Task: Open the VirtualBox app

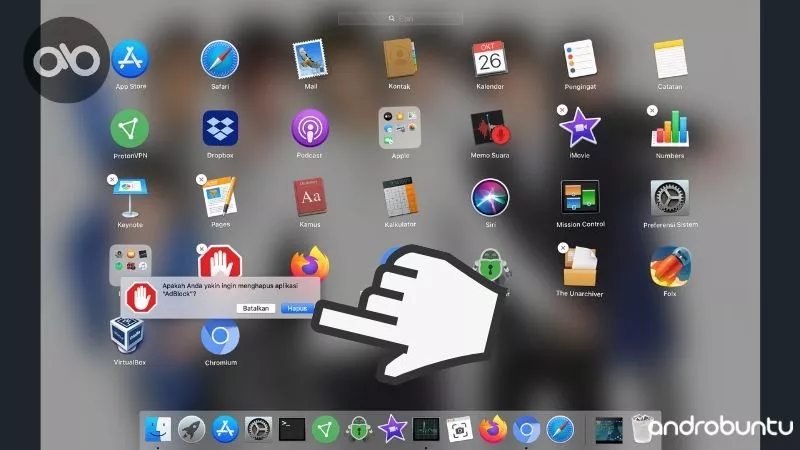Action: click(x=127, y=335)
